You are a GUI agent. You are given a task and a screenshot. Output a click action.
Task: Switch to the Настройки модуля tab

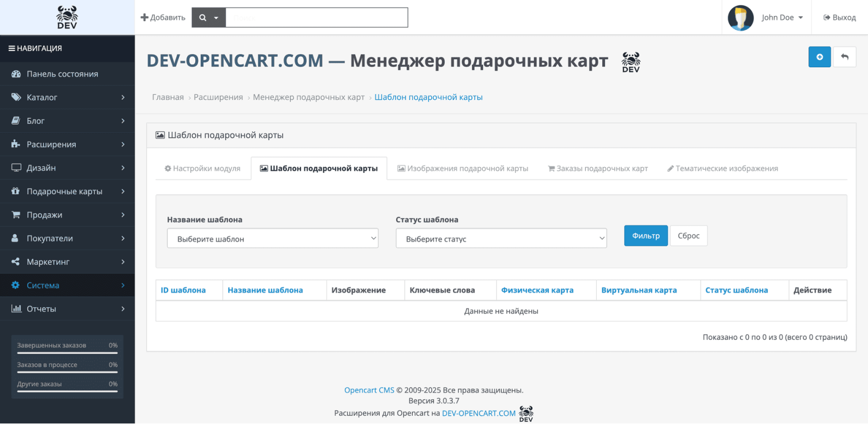point(202,169)
